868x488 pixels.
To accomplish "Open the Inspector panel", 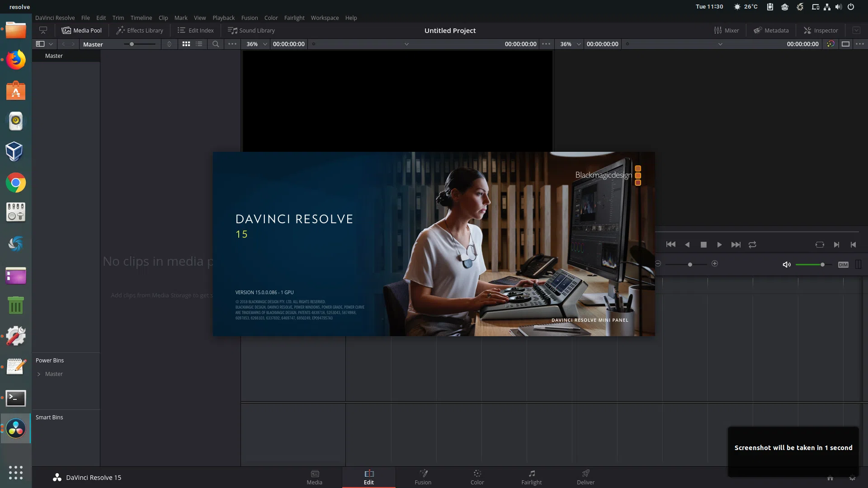I will 821,30.
